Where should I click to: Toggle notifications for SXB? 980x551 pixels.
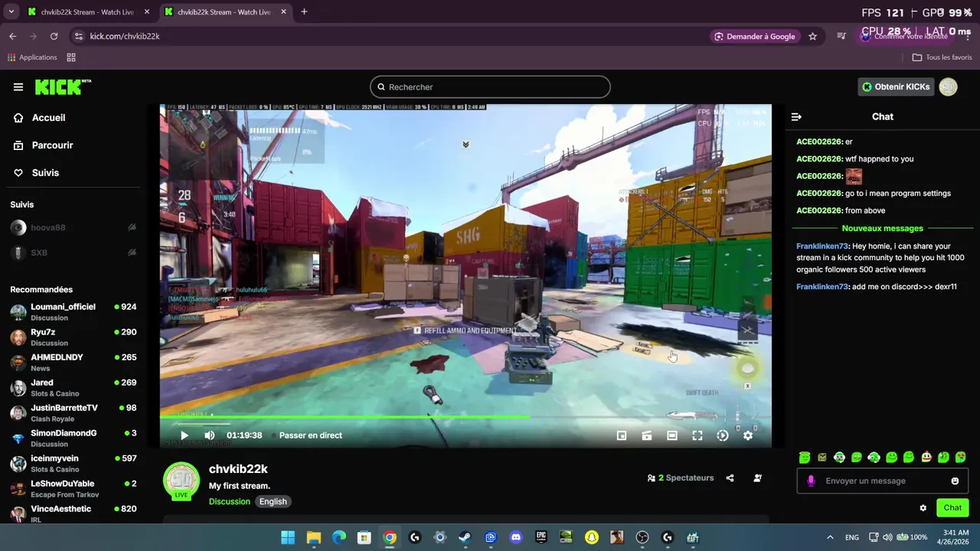(x=132, y=253)
